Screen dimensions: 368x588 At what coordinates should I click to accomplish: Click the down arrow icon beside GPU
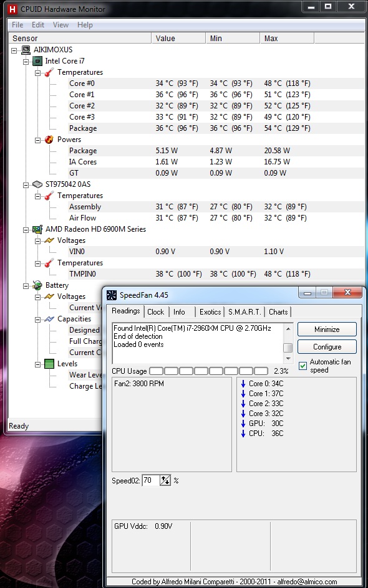click(x=243, y=424)
